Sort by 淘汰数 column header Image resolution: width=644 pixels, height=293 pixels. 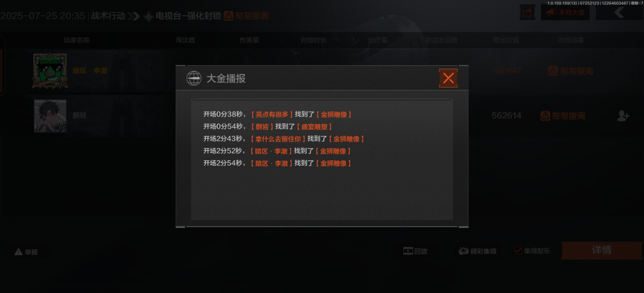(x=185, y=40)
